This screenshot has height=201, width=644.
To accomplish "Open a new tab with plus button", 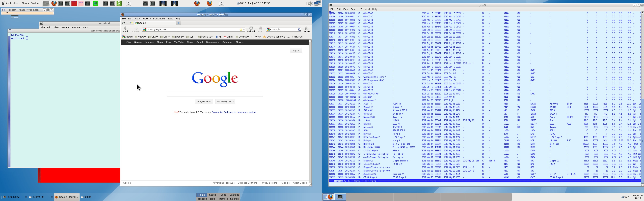I will pos(178,23).
